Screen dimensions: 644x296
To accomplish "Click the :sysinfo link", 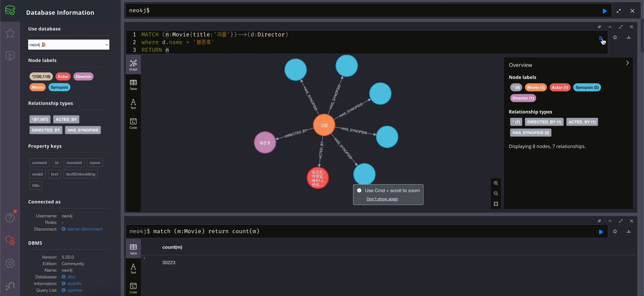I will click(74, 283).
